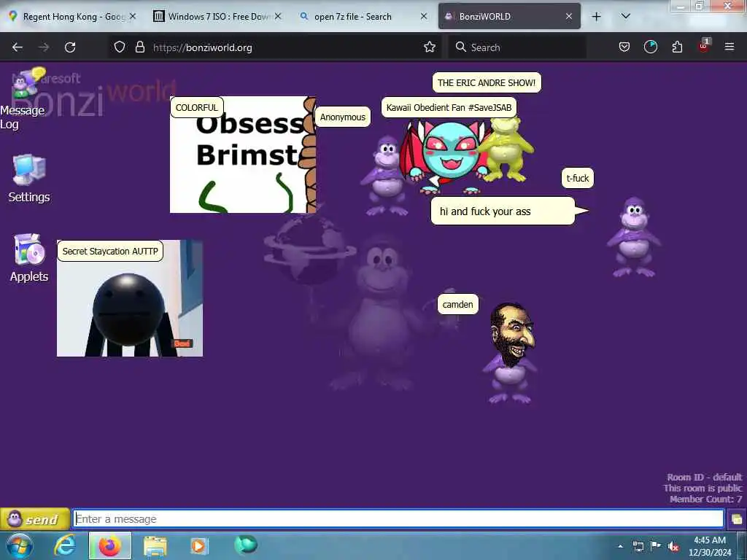Screen dimensions: 747x560
Task: Click the Member Count: 7 text
Action: [x=705, y=499]
